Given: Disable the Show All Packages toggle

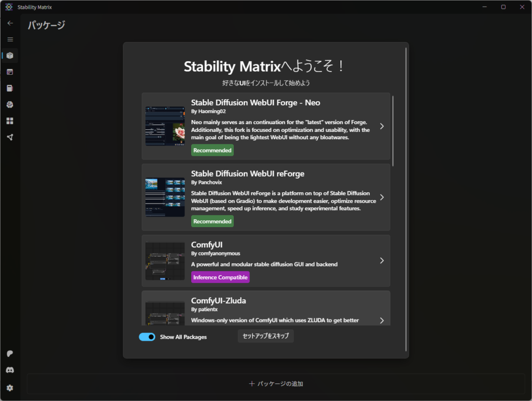Looking at the screenshot, I should click(x=147, y=337).
